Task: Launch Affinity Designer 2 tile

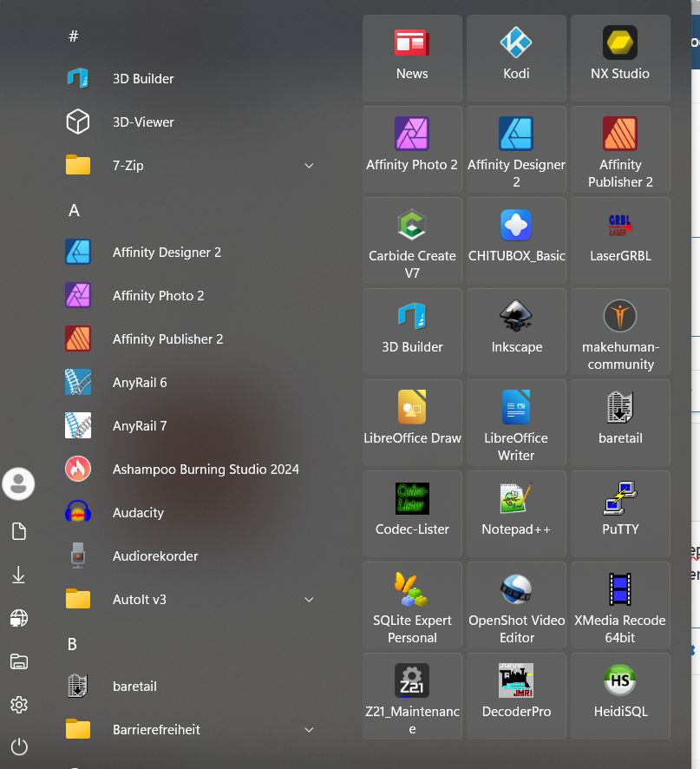Action: tap(516, 149)
